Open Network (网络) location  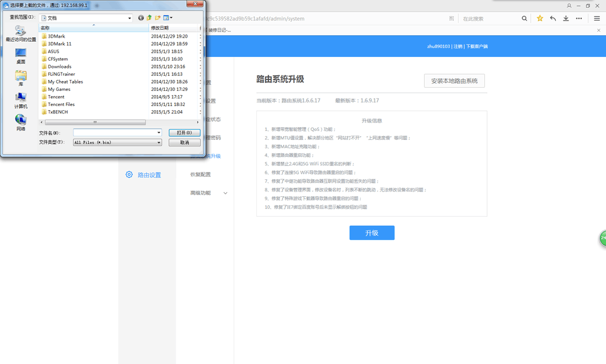pyautogui.click(x=21, y=123)
